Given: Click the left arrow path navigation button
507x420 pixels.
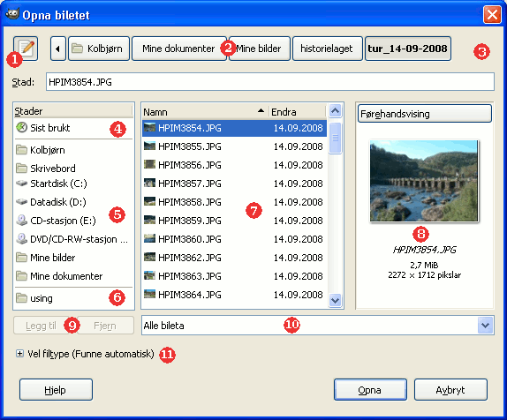Looking at the screenshot, I should pos(58,49).
